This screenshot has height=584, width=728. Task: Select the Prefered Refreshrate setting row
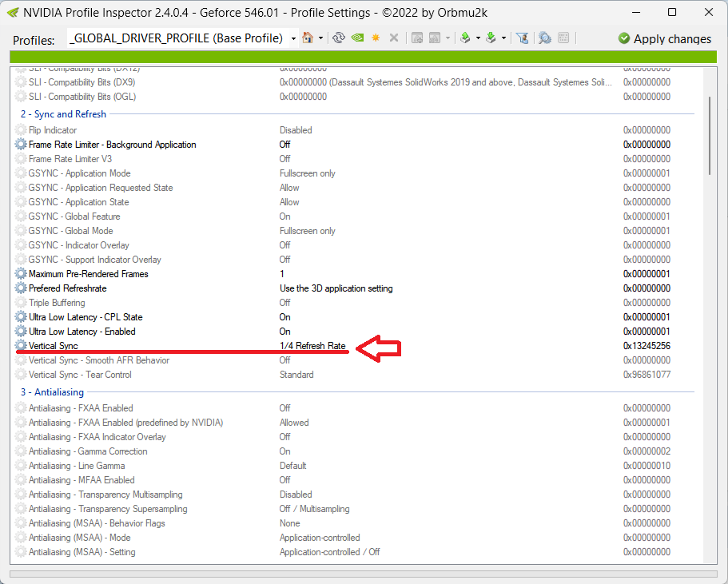pyautogui.click(x=67, y=288)
